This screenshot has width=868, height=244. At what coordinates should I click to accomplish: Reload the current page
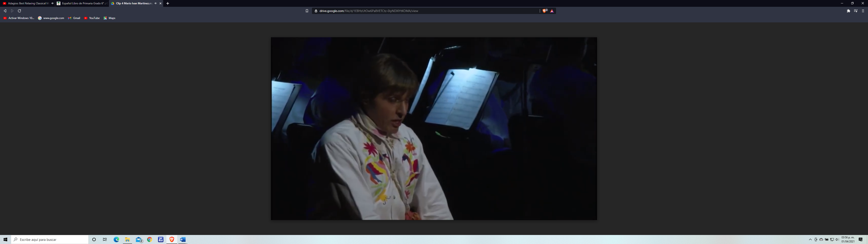pyautogui.click(x=19, y=11)
